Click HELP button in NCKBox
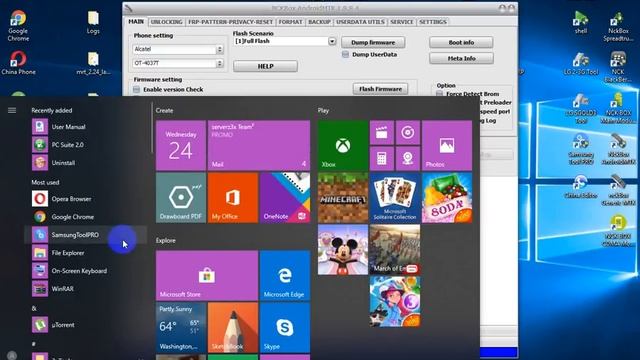This screenshot has width=640, height=360. [265, 66]
